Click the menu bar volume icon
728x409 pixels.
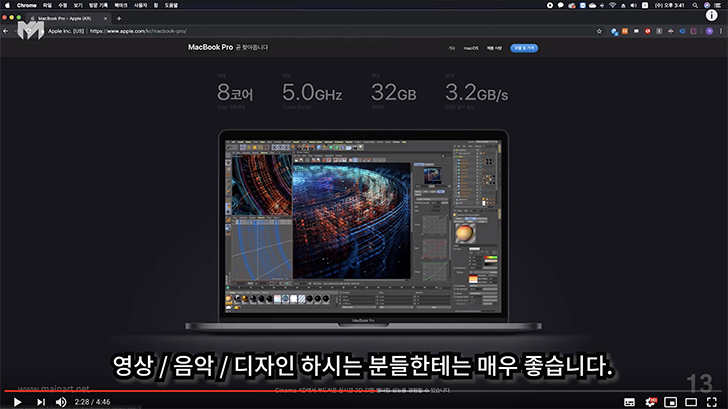pos(634,5)
